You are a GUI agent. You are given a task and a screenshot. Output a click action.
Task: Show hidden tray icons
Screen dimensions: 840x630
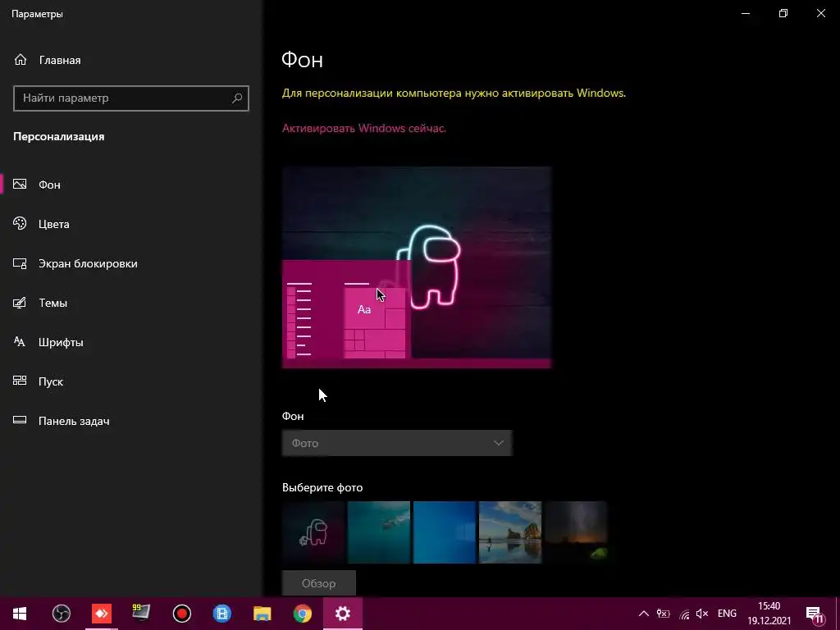click(644, 614)
